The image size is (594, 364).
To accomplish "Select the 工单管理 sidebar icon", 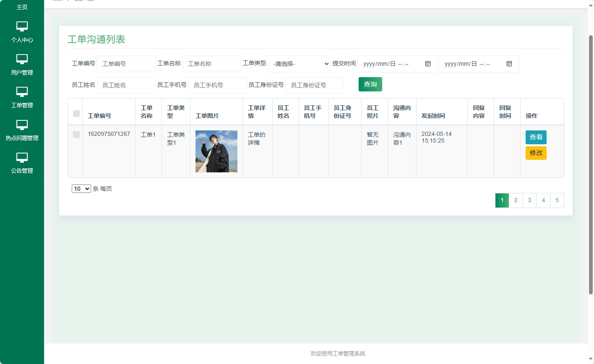I will click(x=22, y=93).
